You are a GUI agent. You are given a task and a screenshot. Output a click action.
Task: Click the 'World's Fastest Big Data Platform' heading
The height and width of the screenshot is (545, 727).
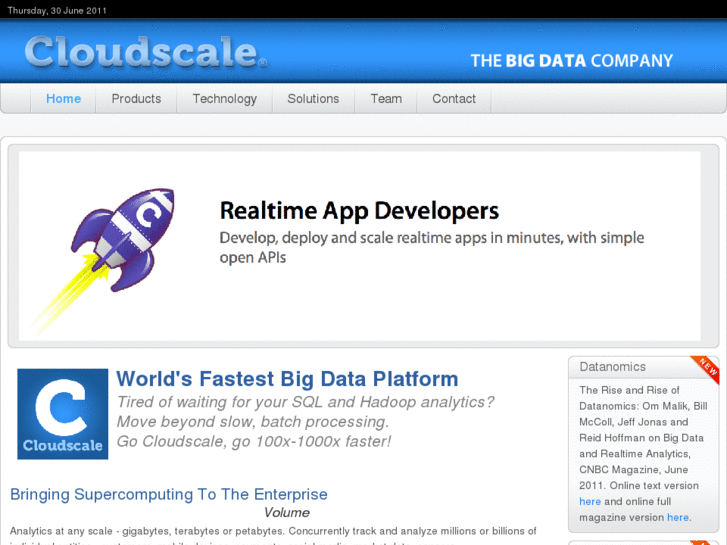pyautogui.click(x=287, y=379)
